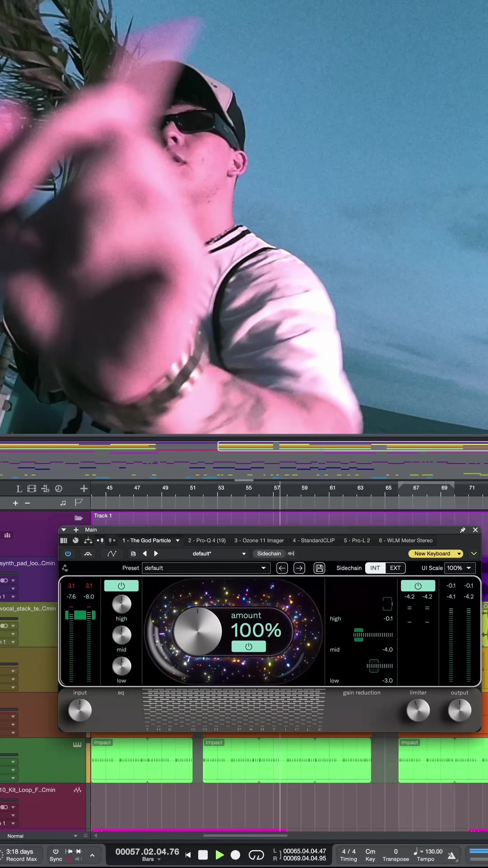Screen dimensions: 488x868
Task: Adjust the high EQ knob
Action: point(122,604)
